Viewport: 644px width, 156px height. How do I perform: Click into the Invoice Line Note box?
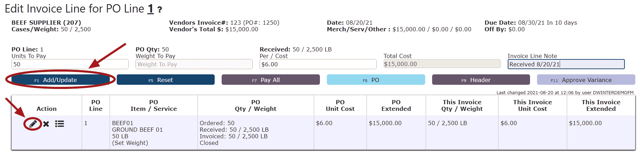click(x=566, y=64)
